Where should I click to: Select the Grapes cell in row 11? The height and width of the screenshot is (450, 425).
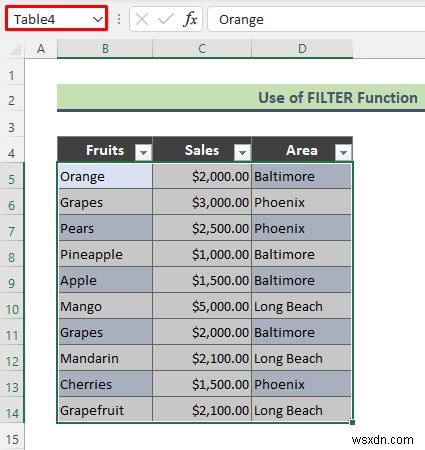tap(105, 332)
